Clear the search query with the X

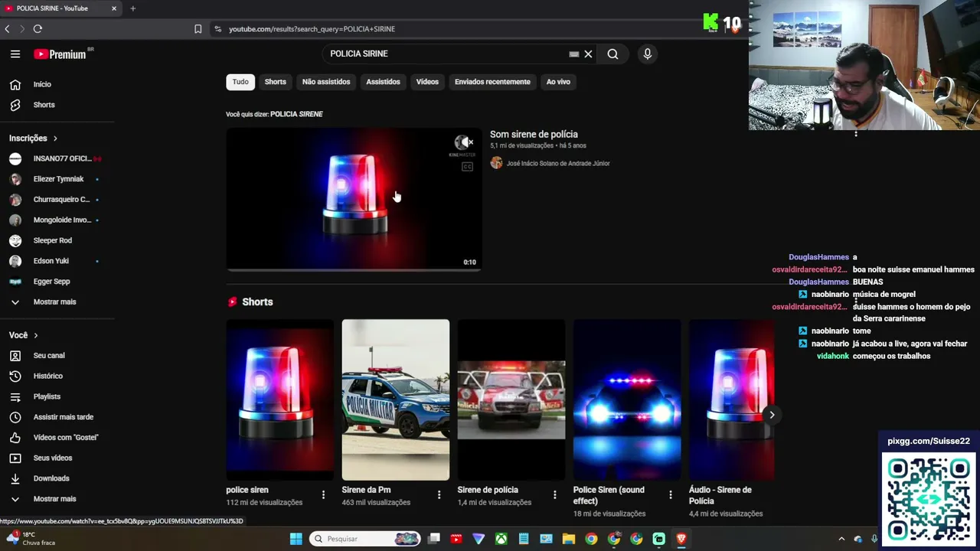588,54
